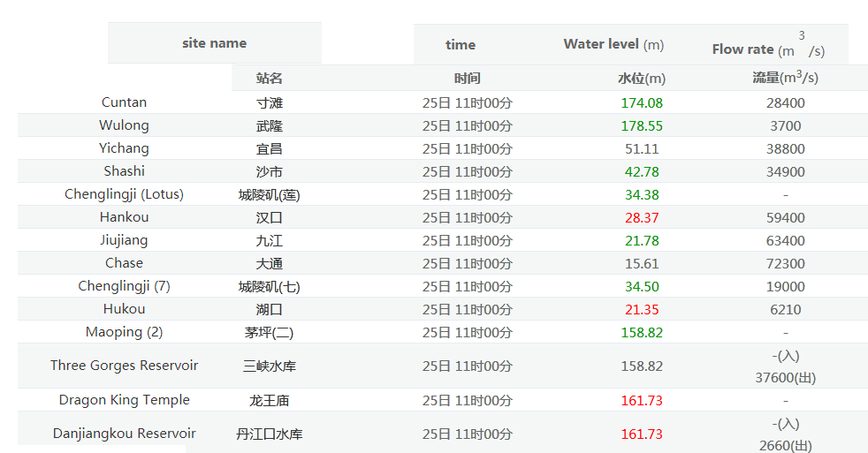The width and height of the screenshot is (868, 453).
Task: Select the site name Maoping (2)
Action: (124, 332)
